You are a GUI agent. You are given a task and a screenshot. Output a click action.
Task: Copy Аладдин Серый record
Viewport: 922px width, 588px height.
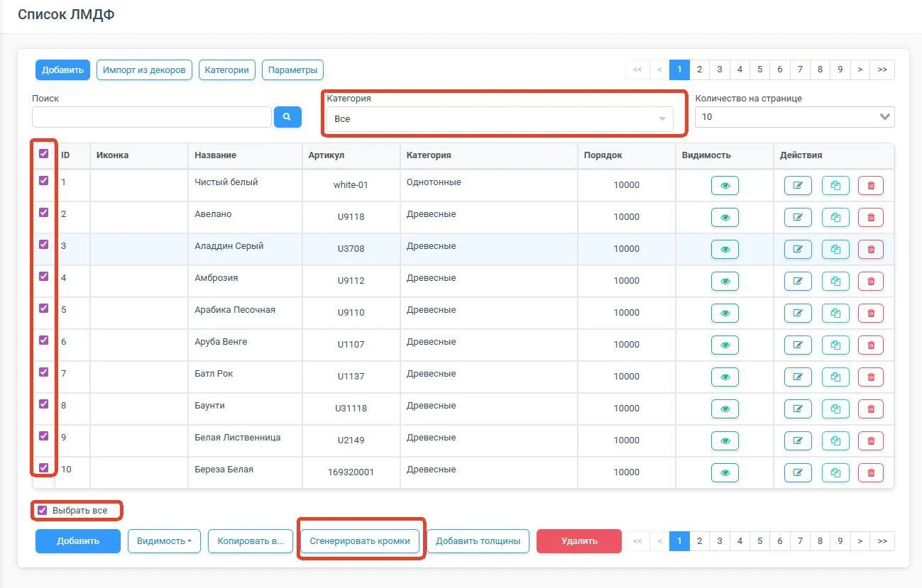pos(835,249)
